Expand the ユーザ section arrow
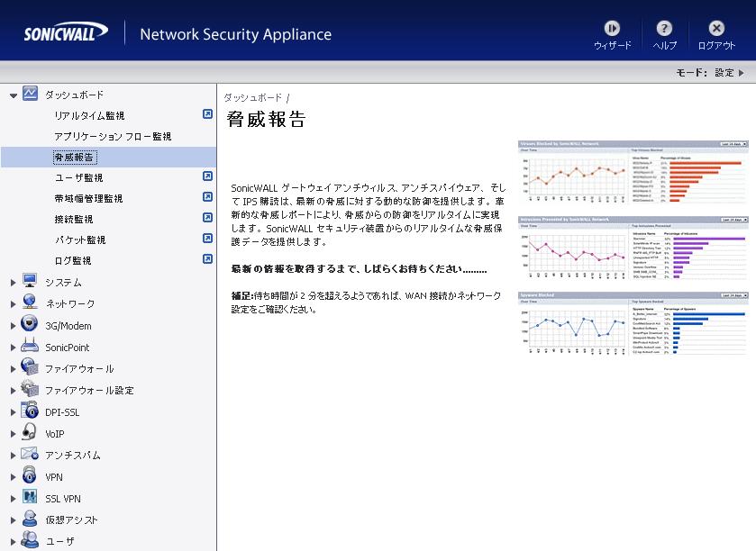 pyautogui.click(x=13, y=542)
